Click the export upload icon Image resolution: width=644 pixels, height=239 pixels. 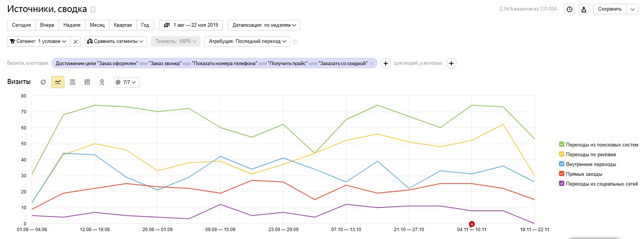584,9
